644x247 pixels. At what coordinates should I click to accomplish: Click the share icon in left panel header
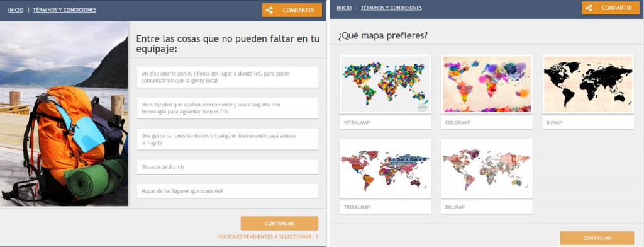point(269,10)
